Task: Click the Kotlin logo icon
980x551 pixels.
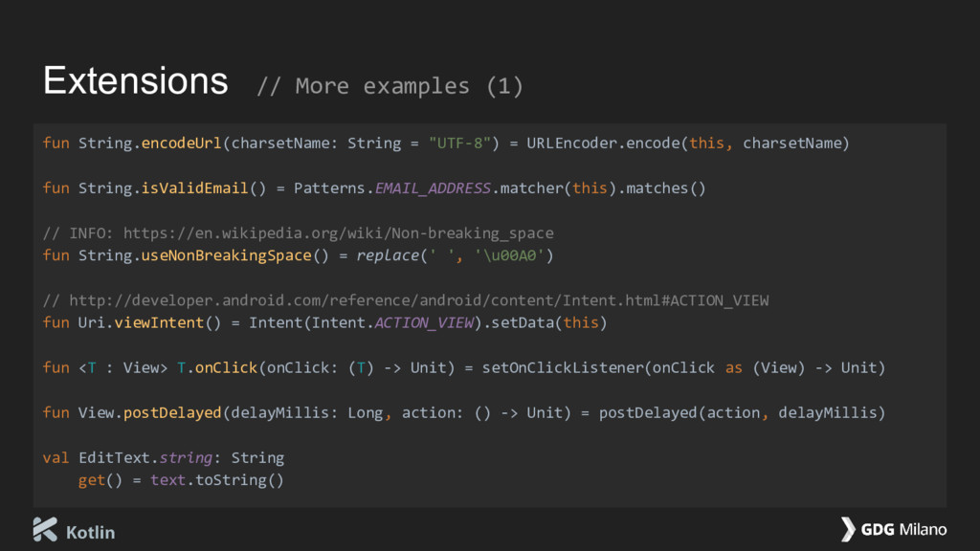Action: [x=45, y=529]
